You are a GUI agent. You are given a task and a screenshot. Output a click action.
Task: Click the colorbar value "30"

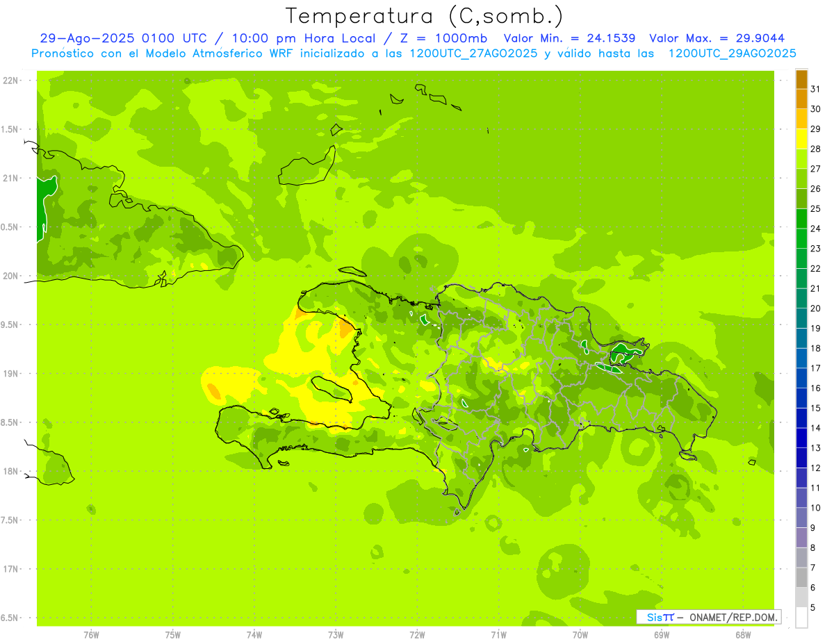click(815, 109)
